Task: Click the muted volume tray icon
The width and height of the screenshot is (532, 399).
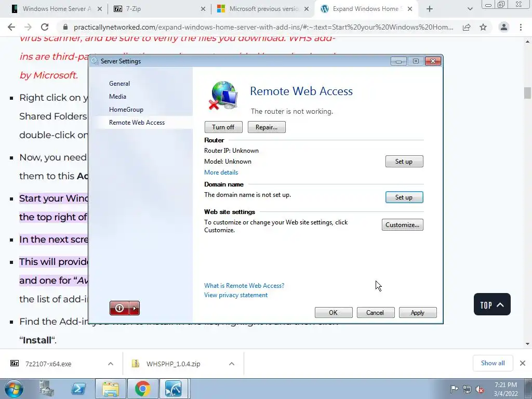Action: pos(480,389)
